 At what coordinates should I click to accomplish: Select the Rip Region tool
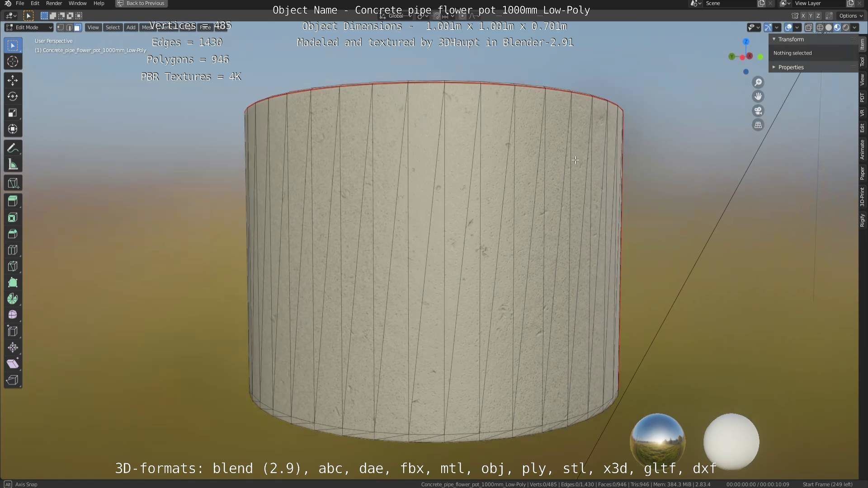click(x=13, y=380)
